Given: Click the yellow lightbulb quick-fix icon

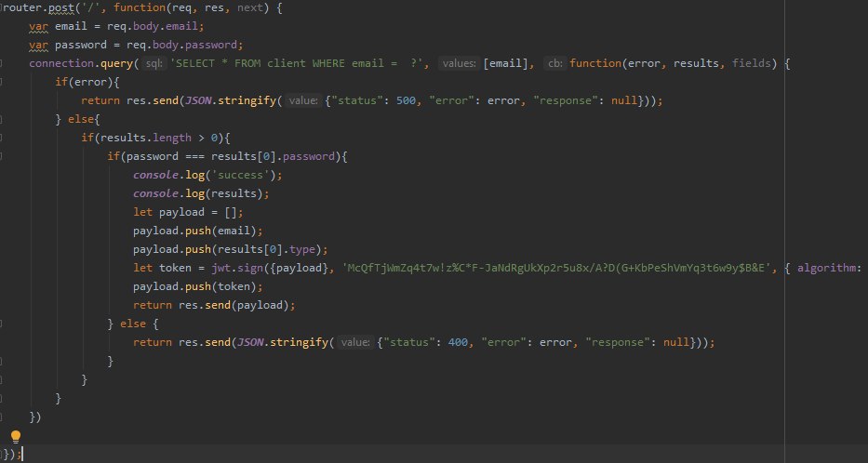Looking at the screenshot, I should (x=16, y=437).
